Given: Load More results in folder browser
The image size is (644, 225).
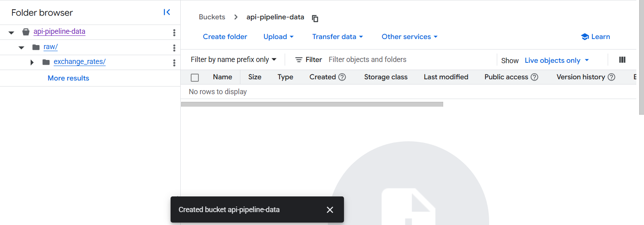Looking at the screenshot, I should pyautogui.click(x=68, y=78).
